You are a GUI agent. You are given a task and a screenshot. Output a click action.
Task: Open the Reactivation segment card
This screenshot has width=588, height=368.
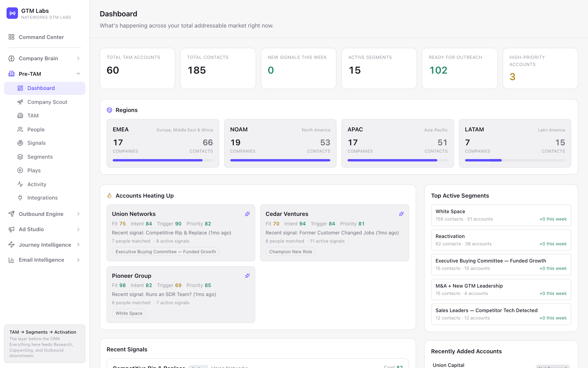tap(501, 240)
